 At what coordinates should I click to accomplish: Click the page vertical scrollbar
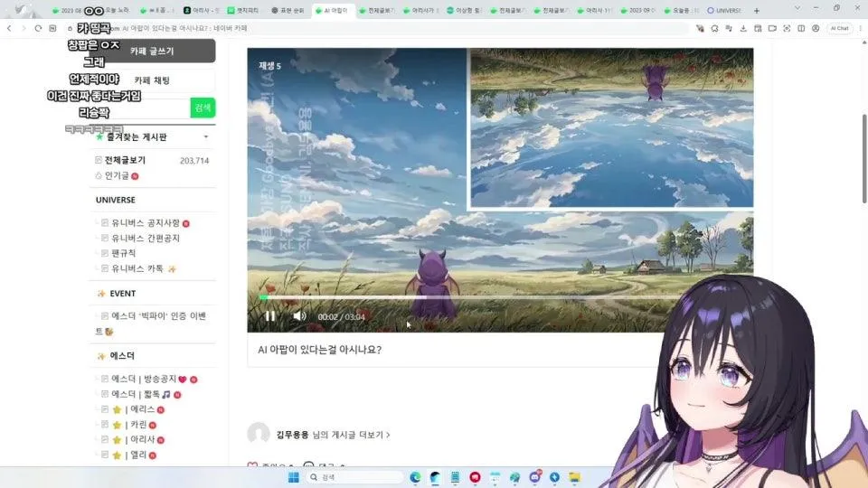864,159
